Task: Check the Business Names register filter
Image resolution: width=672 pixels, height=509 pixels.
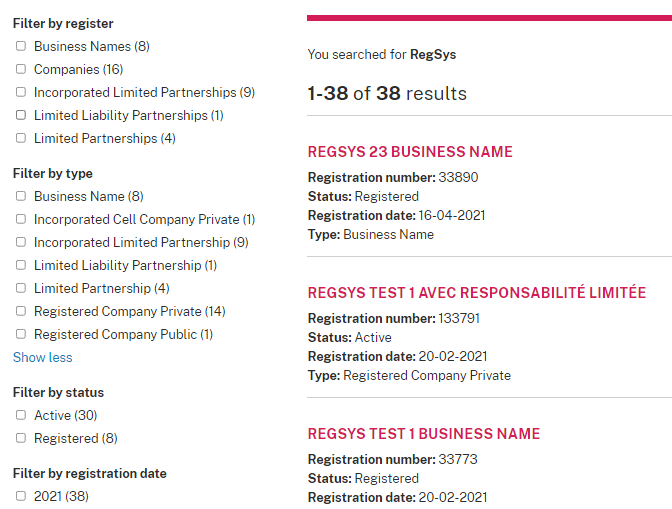Action: click(x=21, y=46)
